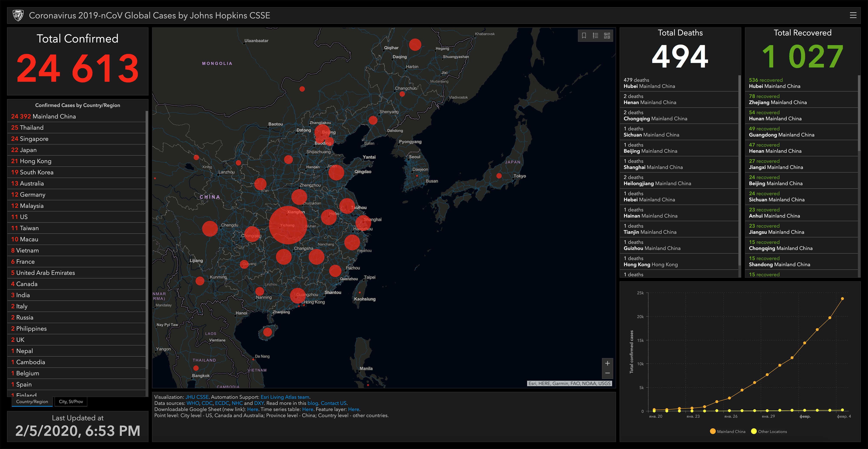
Task: Click the red case circle over Tokyo, Japan
Action: [x=499, y=176]
